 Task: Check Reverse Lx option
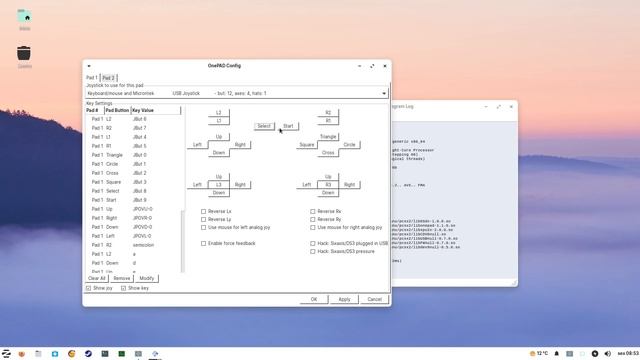click(x=203, y=211)
